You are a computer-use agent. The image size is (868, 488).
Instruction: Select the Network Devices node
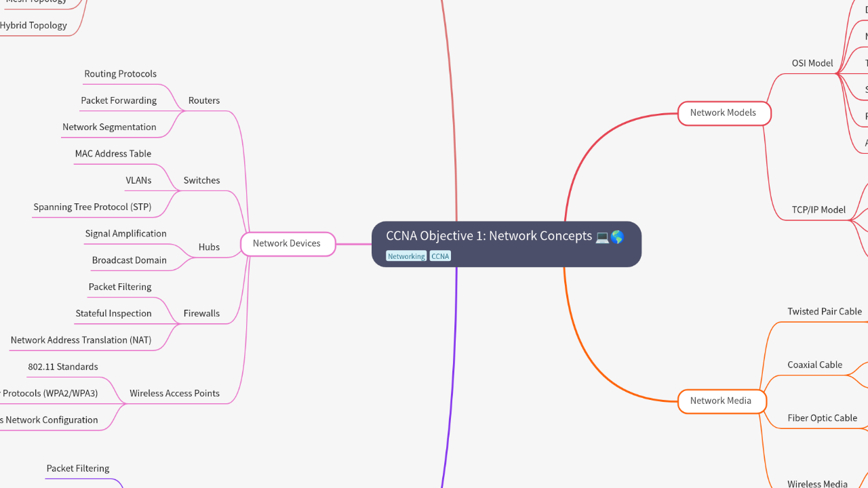(288, 243)
